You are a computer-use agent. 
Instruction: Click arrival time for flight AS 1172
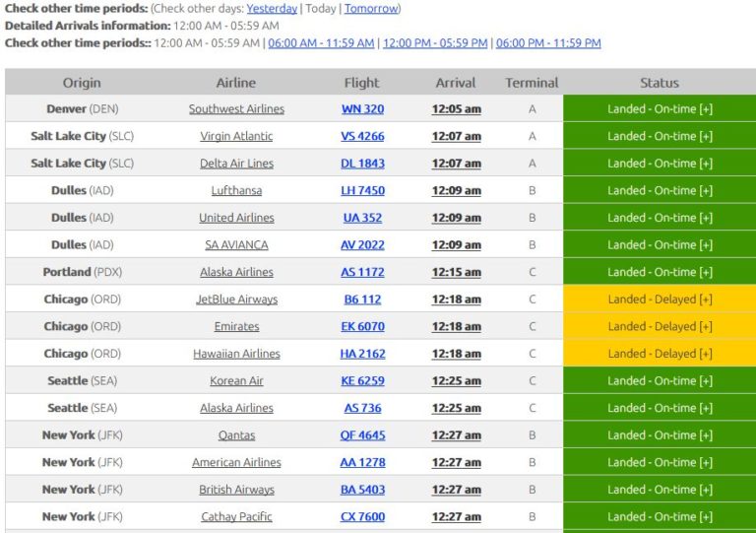point(456,272)
